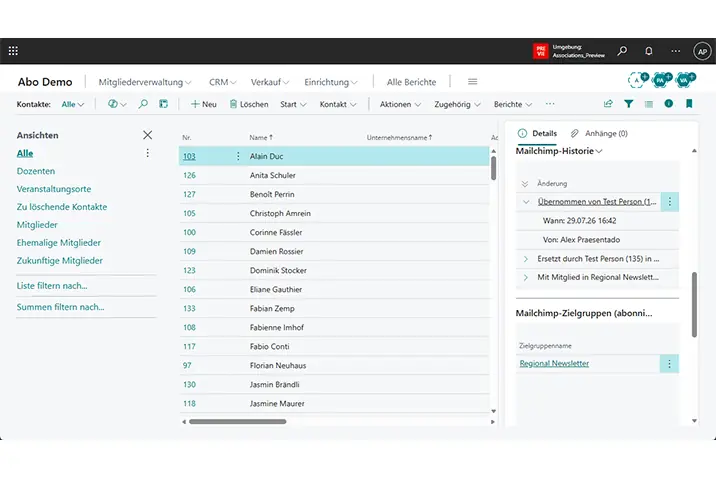The height and width of the screenshot is (478, 716).
Task: Click the VA user presence avatar
Action: click(685, 80)
